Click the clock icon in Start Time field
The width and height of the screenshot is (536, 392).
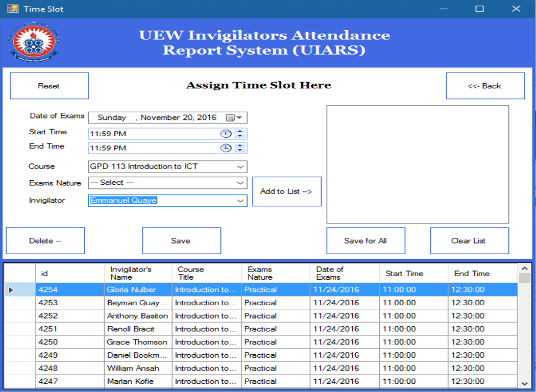[227, 133]
